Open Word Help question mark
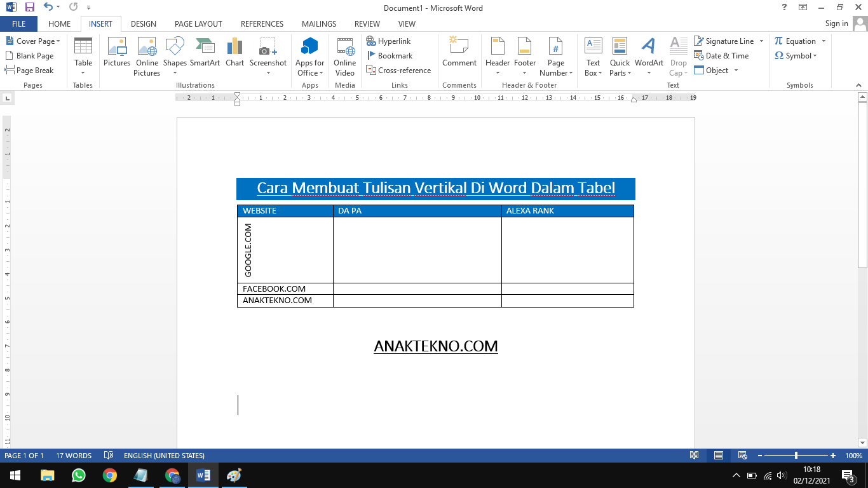868x488 pixels. 785,8
